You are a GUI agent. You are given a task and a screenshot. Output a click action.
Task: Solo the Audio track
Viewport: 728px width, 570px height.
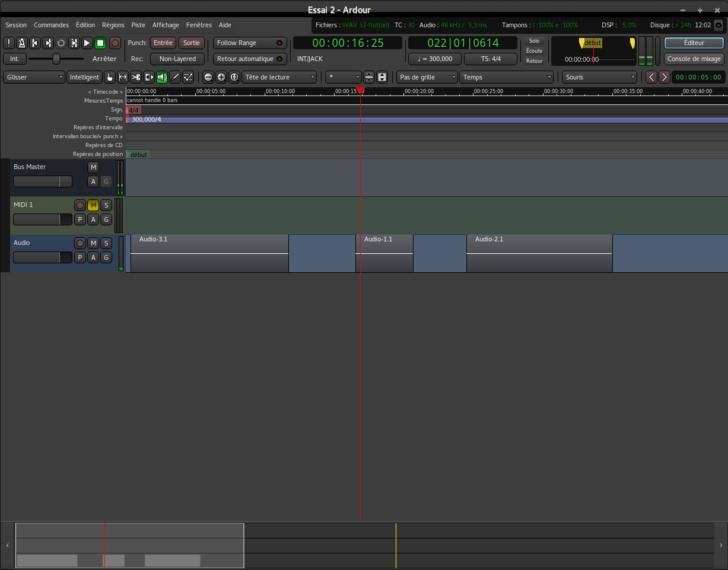click(x=106, y=243)
